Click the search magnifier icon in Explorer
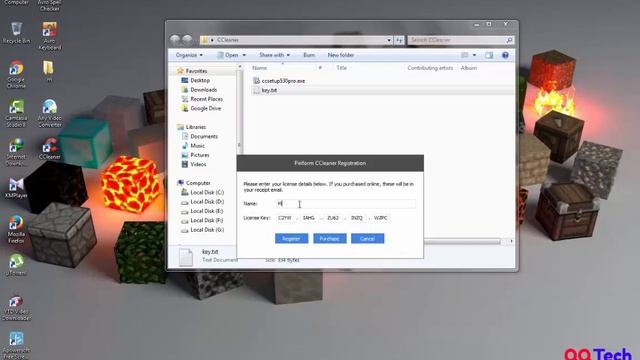 [x=509, y=40]
